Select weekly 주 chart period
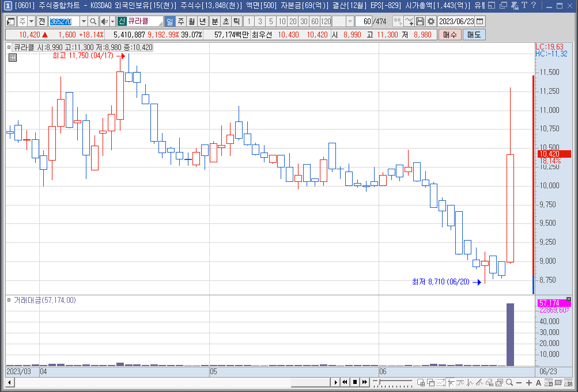This screenshot has height=392, width=578. tap(180, 22)
